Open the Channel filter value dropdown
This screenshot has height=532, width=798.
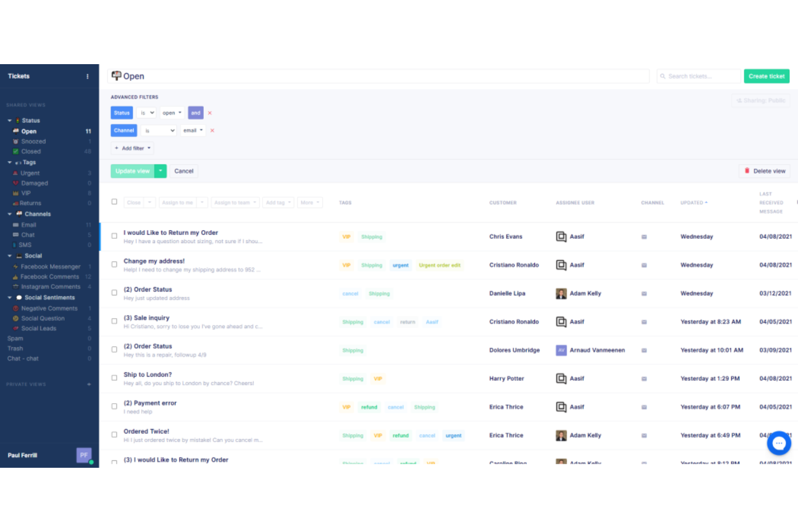click(x=192, y=130)
